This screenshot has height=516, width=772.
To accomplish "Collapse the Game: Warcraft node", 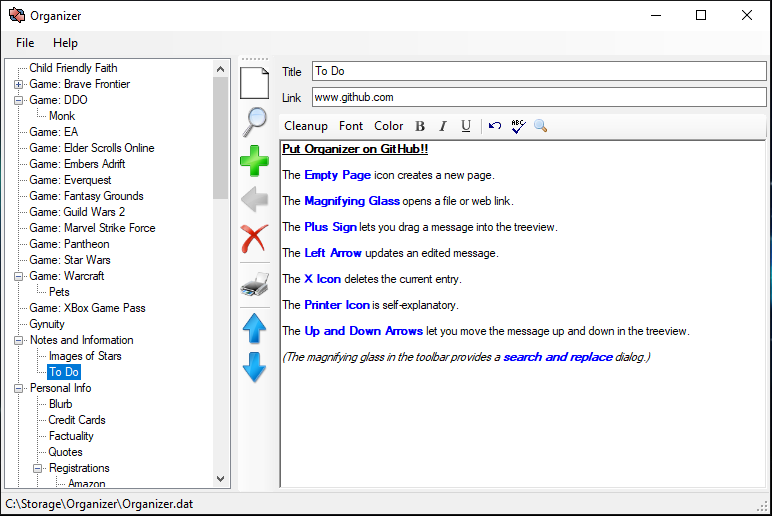I will [x=19, y=276].
